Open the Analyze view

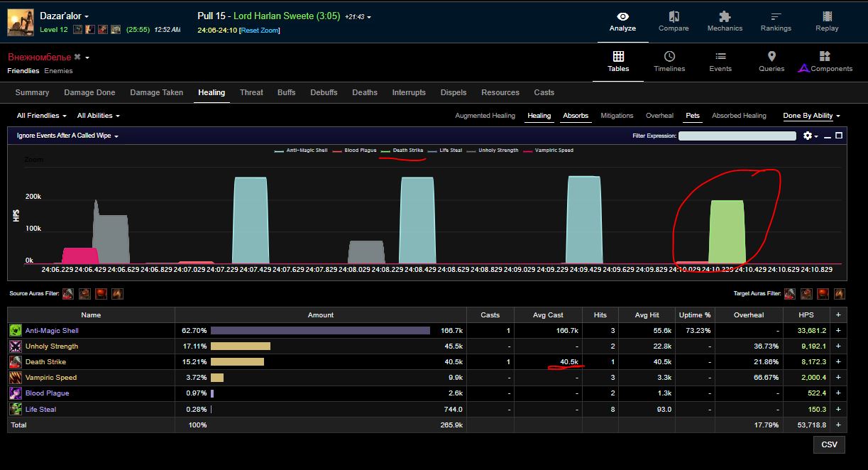tap(622, 21)
